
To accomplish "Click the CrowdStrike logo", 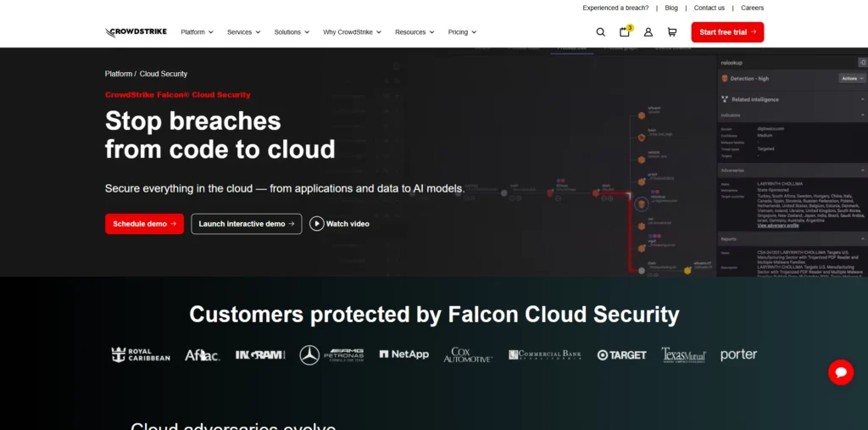I will [x=136, y=32].
